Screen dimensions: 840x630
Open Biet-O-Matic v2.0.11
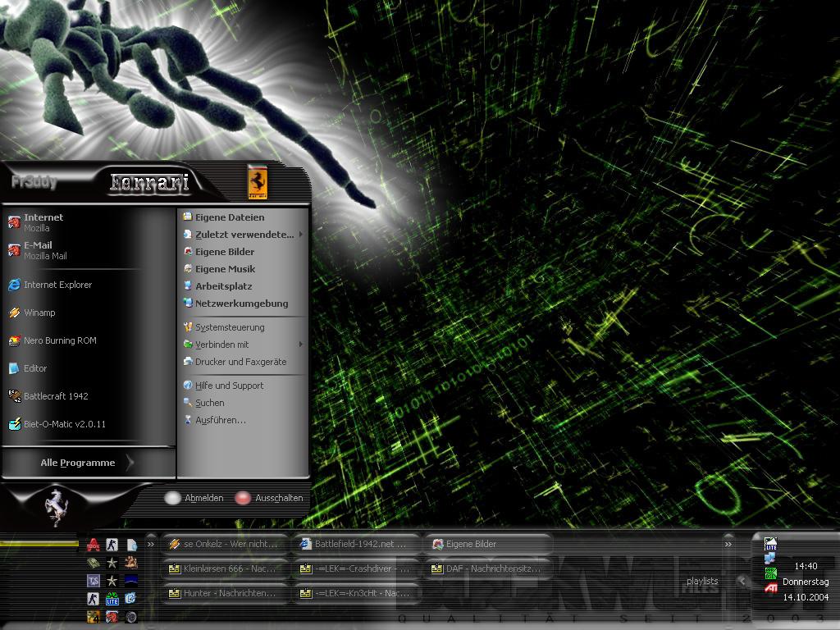[89, 424]
